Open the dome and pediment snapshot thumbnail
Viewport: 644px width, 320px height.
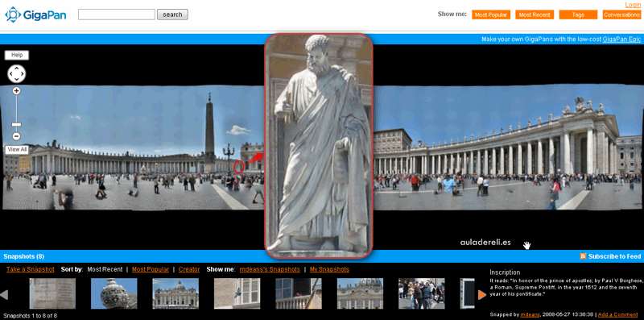360,293
